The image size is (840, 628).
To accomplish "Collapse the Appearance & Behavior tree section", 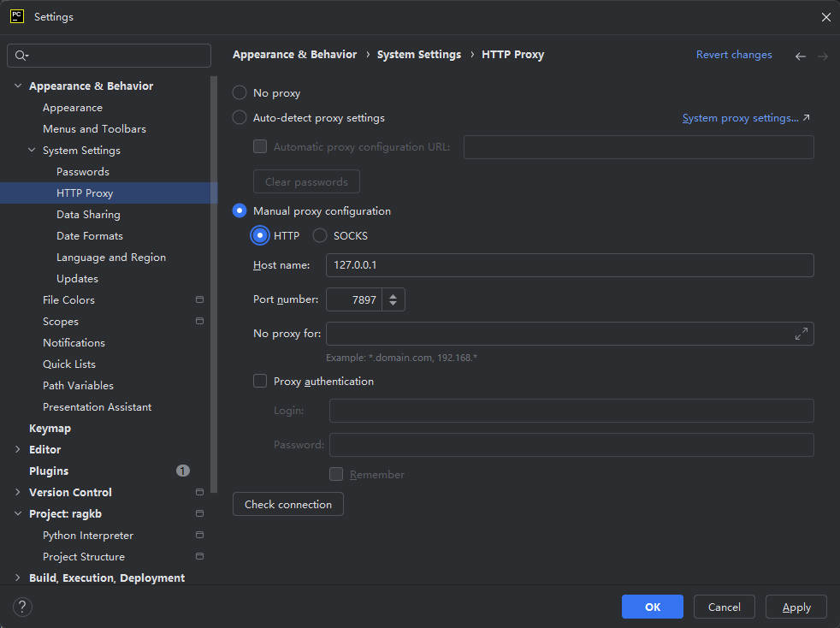I will tap(18, 86).
